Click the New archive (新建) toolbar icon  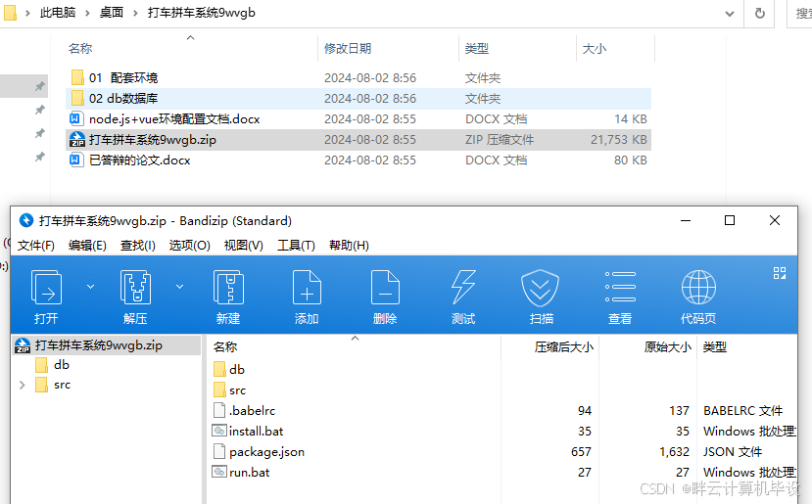click(x=228, y=287)
